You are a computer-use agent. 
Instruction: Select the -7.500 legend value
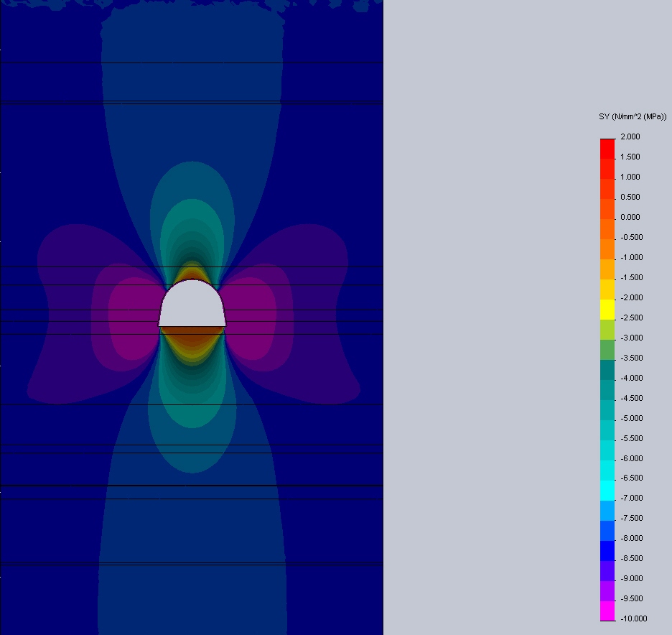pos(631,519)
